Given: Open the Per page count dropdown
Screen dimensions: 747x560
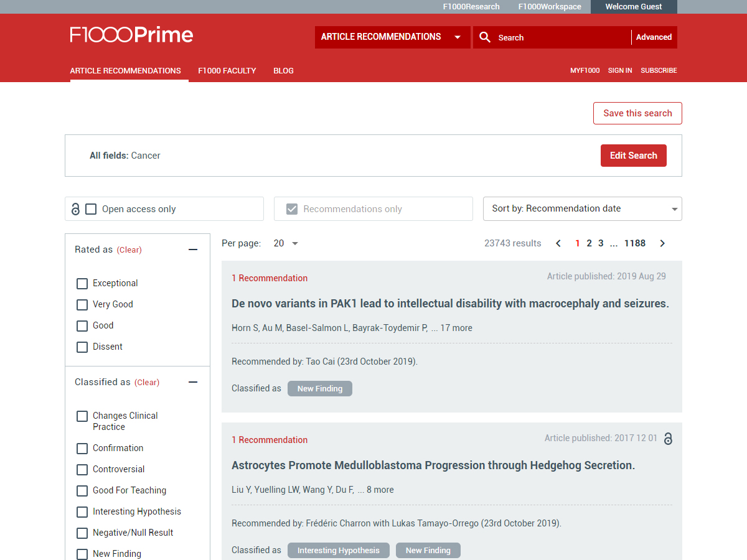Looking at the screenshot, I should tap(286, 243).
